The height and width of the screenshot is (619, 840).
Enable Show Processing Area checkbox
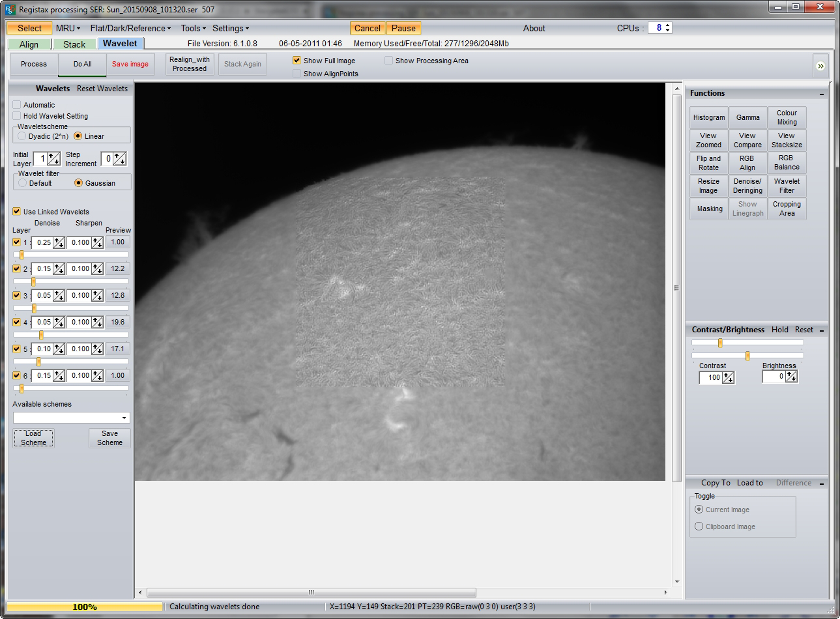[389, 60]
